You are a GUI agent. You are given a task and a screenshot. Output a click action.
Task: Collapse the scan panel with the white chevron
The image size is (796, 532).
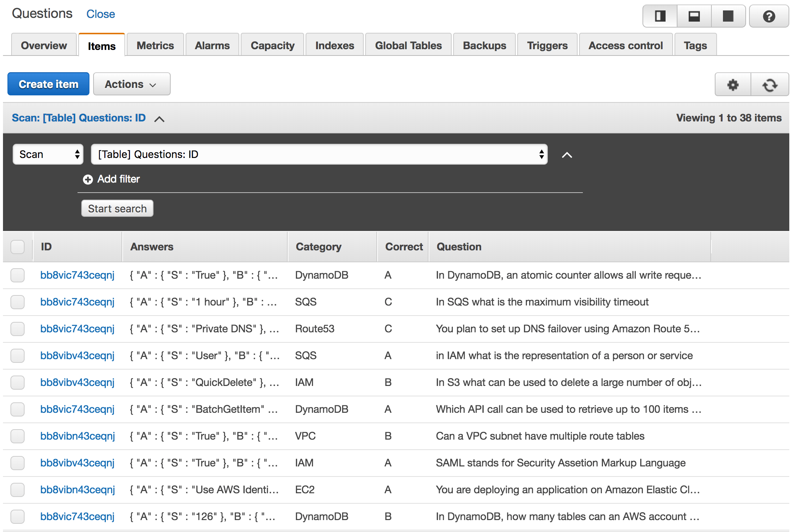click(567, 155)
